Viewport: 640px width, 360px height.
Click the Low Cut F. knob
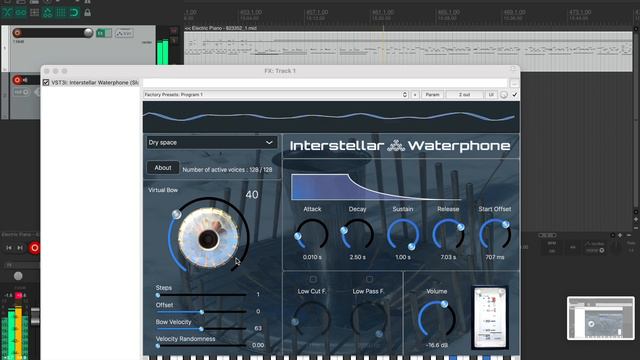312,320
